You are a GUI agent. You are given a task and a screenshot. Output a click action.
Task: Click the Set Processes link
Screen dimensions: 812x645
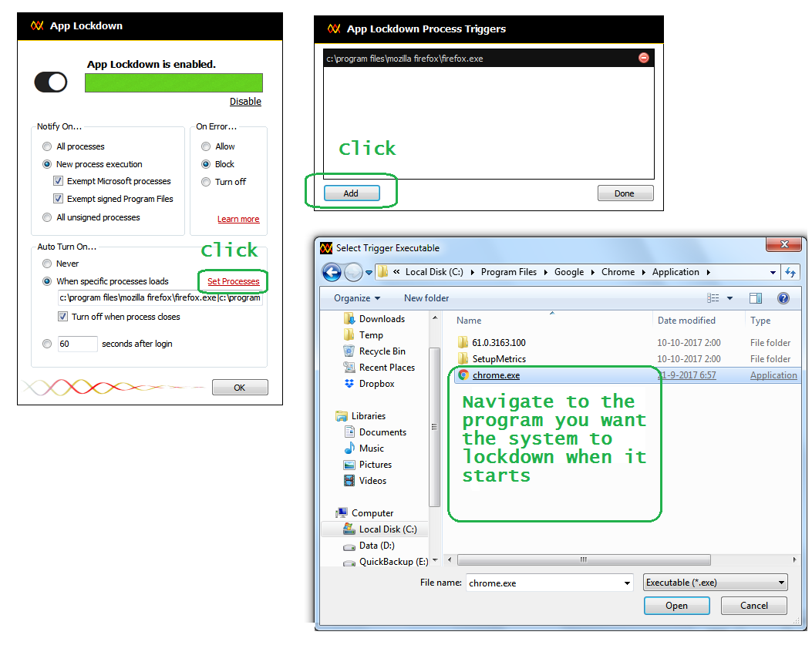click(234, 281)
